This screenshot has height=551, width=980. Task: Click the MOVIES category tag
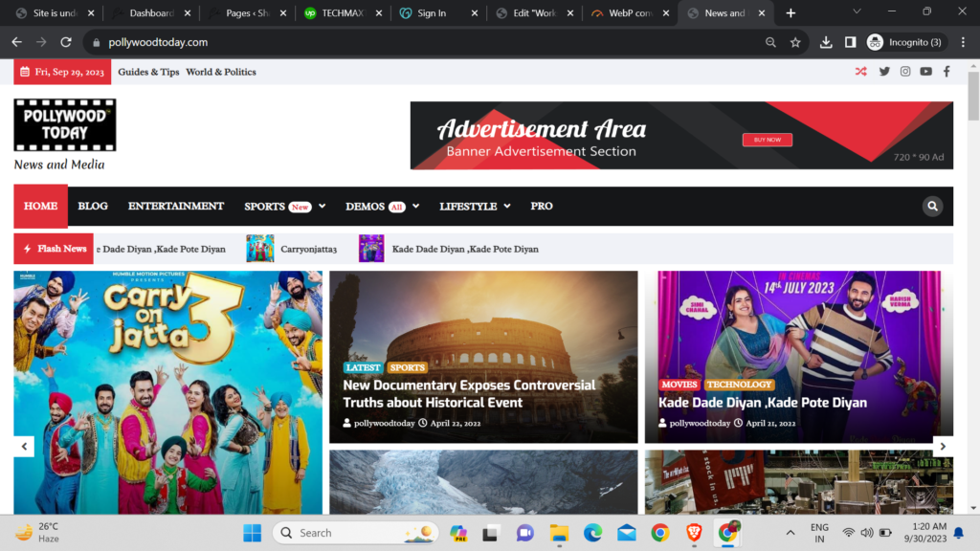[679, 385]
